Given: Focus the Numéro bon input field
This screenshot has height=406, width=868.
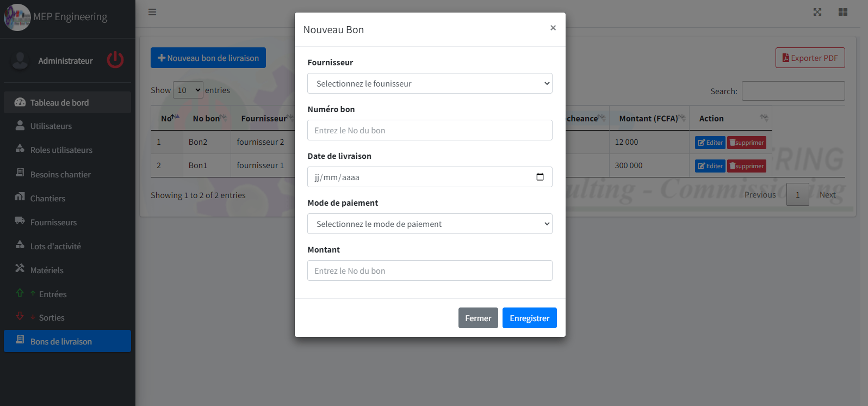Looking at the screenshot, I should click(x=430, y=130).
